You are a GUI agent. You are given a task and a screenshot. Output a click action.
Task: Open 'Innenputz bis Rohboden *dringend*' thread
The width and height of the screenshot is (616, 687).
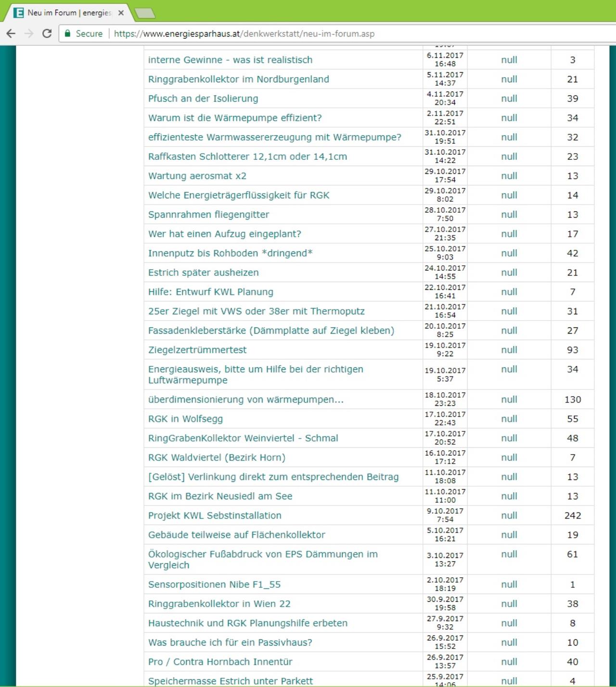230,253
